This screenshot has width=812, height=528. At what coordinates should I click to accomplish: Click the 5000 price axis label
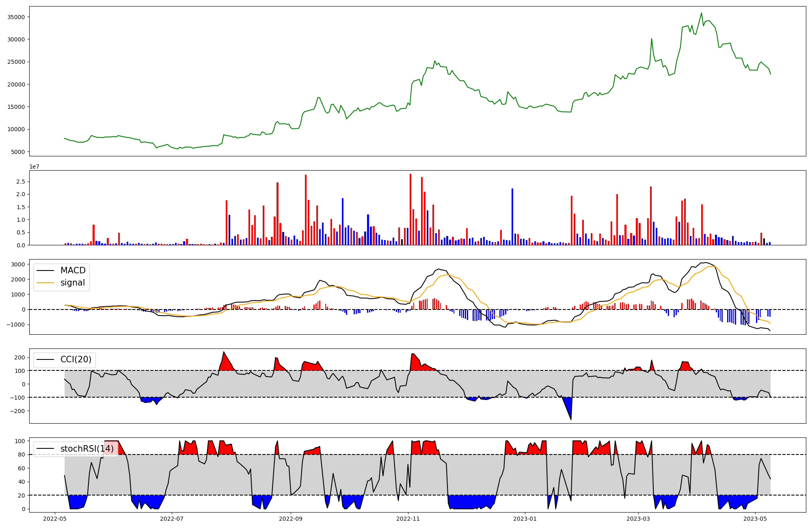[x=18, y=152]
